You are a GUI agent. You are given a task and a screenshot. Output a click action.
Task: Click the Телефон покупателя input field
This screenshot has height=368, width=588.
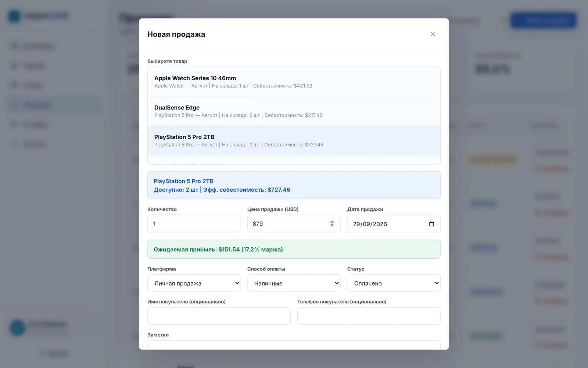369,316
